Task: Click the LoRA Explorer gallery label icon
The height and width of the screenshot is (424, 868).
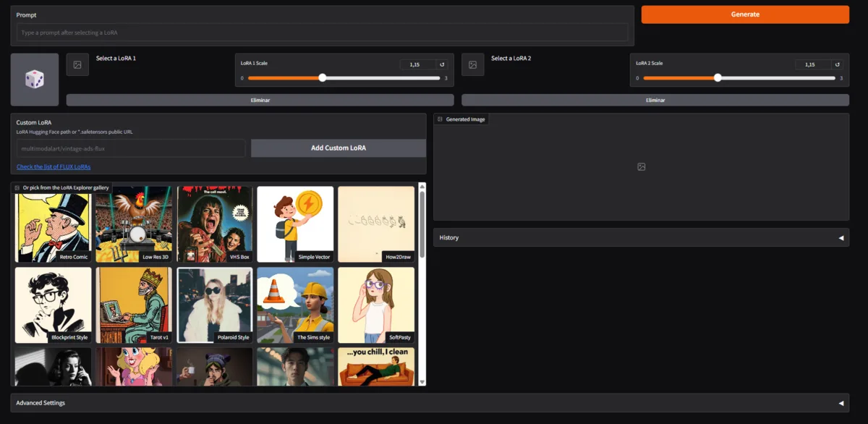Action: pos(17,187)
